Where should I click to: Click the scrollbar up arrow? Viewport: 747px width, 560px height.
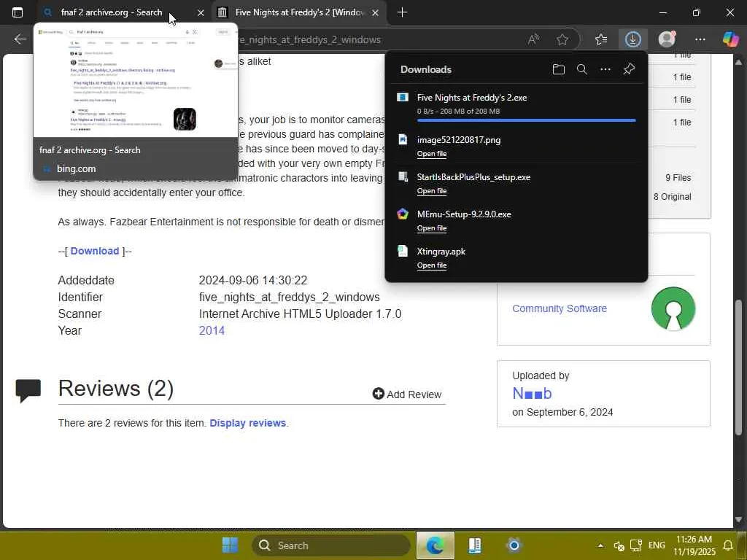(739, 63)
